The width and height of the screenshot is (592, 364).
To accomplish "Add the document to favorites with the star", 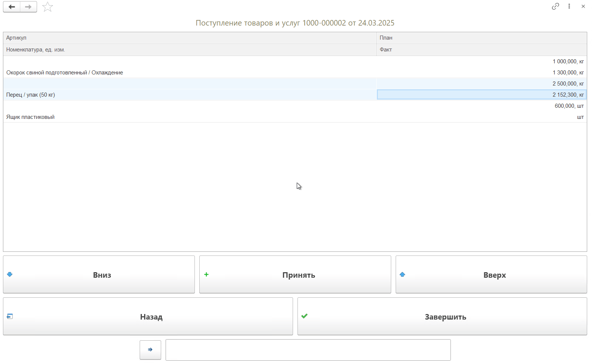I will click(x=48, y=7).
